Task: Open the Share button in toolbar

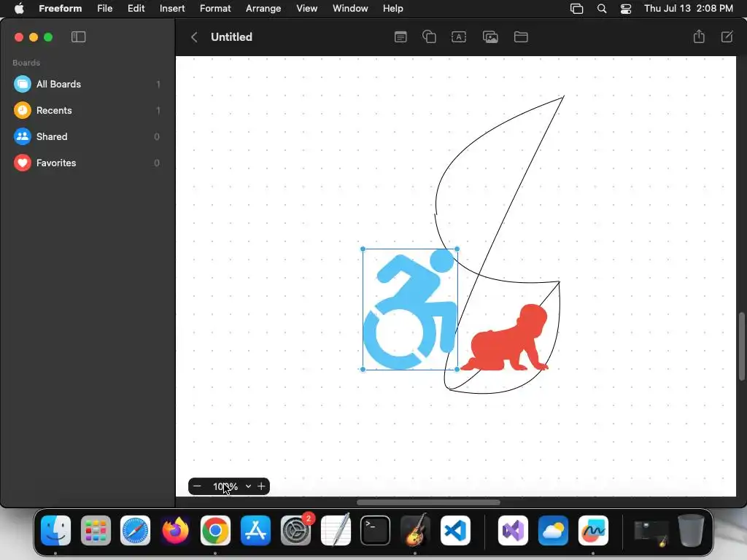Action: point(699,36)
